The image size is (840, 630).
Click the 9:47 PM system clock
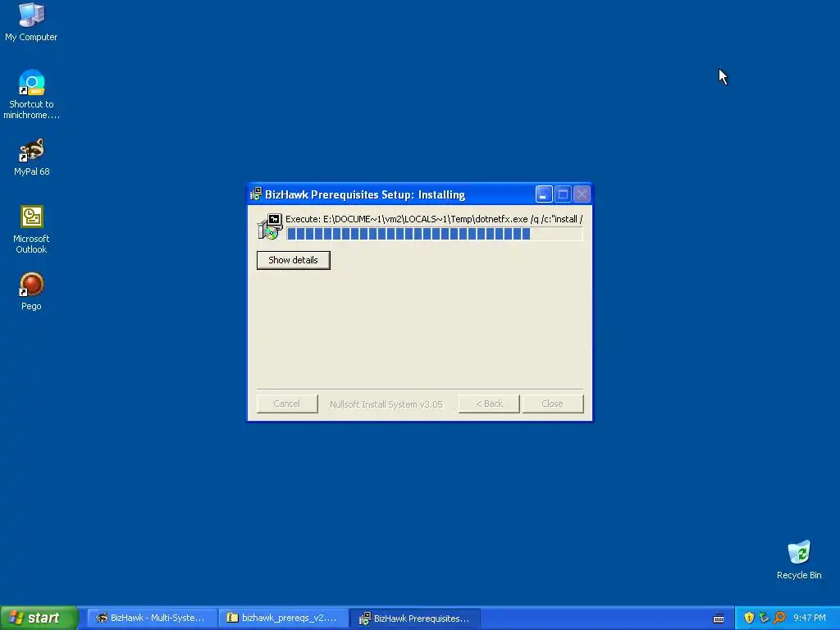tap(810, 618)
